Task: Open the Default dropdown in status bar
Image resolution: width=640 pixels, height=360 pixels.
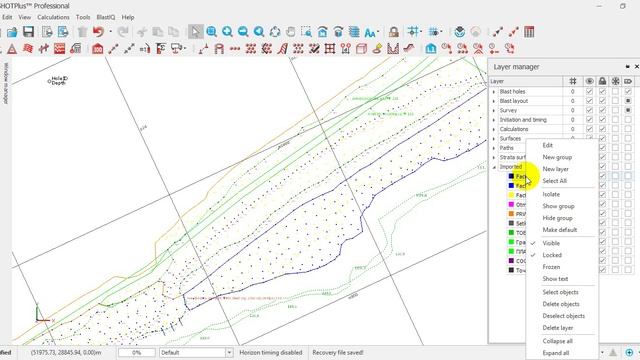Action: coord(229,352)
